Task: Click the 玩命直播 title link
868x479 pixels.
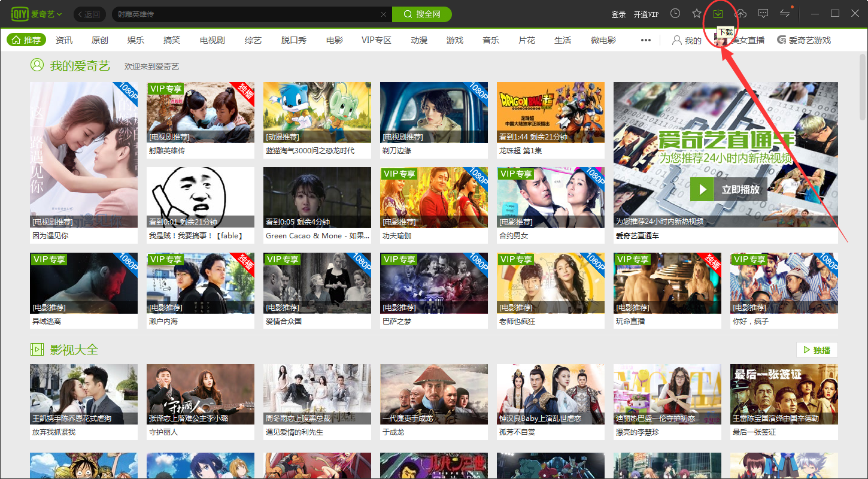Action: [630, 322]
